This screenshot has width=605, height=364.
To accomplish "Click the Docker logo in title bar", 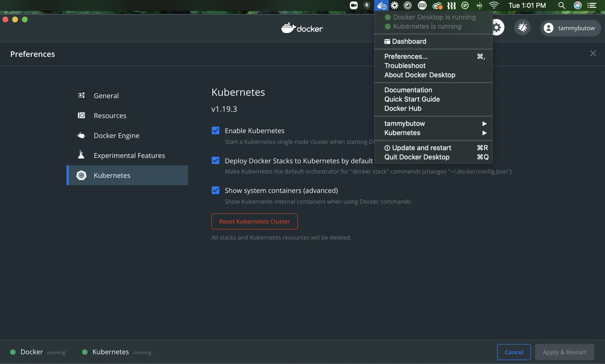I will pos(302,28).
